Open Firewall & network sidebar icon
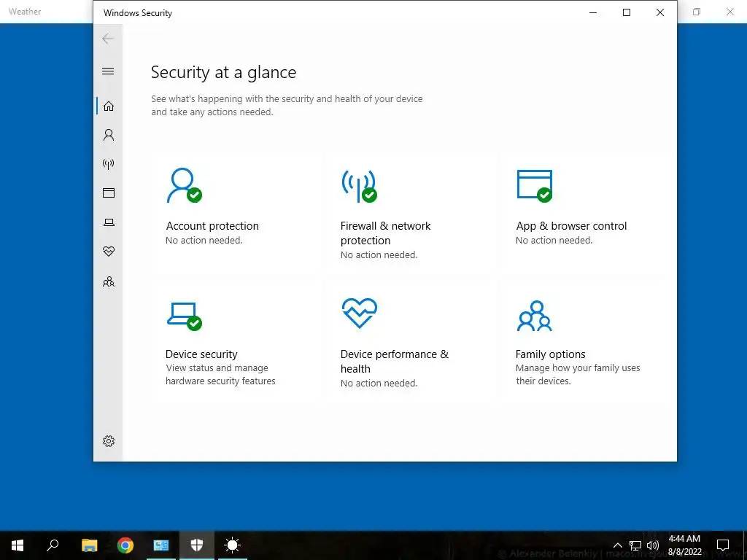This screenshot has height=560, width=747. (x=109, y=164)
